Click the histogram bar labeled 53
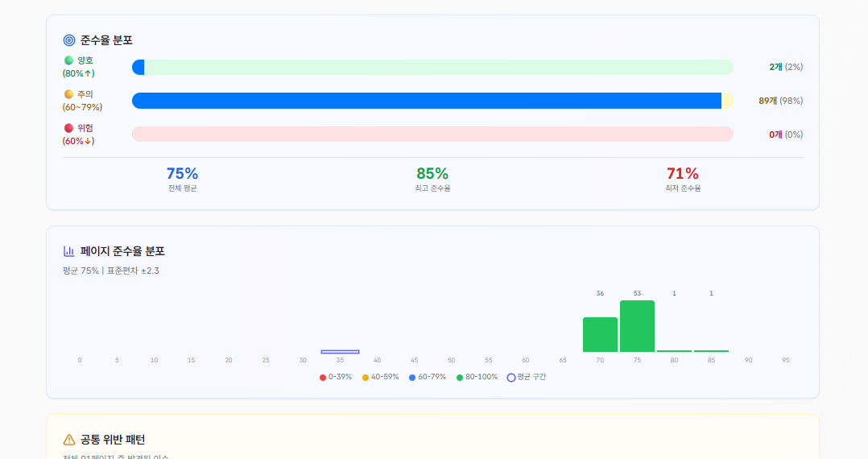The height and width of the screenshot is (459, 868). (x=637, y=326)
